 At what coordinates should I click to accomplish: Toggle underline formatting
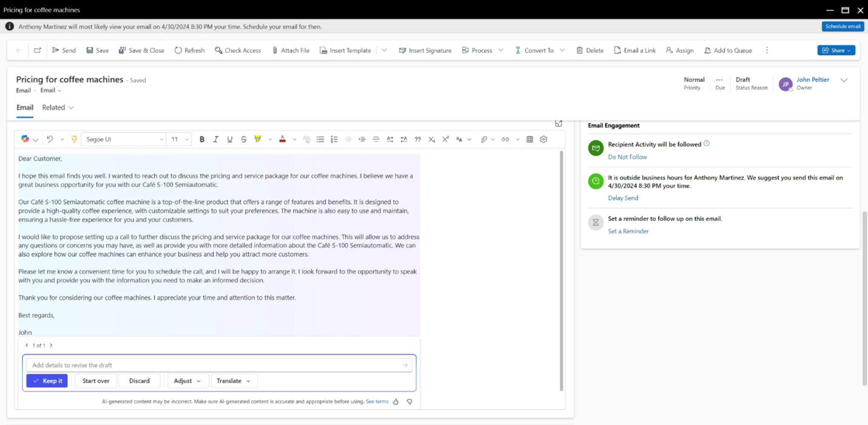coord(229,140)
